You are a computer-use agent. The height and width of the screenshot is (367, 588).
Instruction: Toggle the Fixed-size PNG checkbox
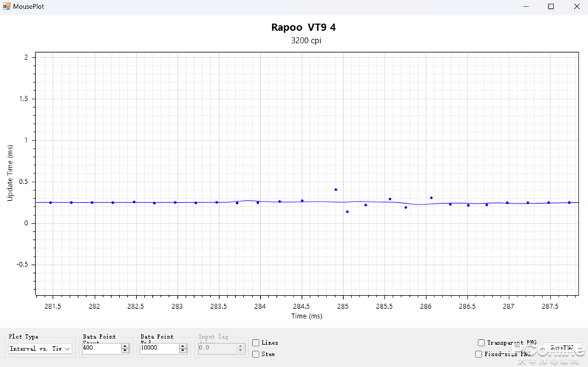[478, 354]
